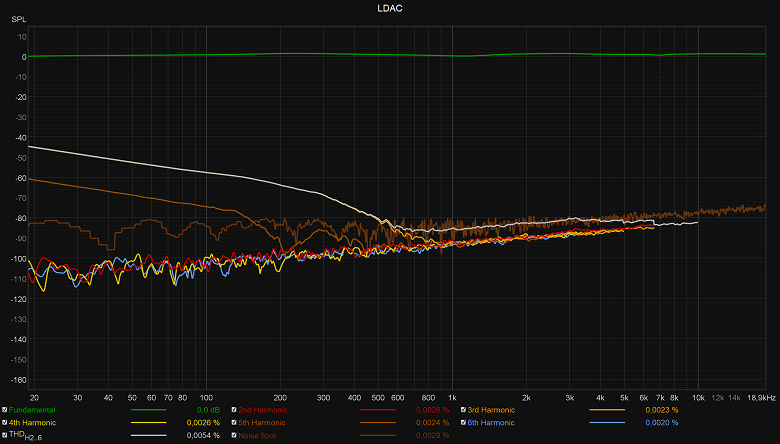This screenshot has height=444, width=780.
Task: Click the 5th Harmonic legend label
Action: click(262, 423)
